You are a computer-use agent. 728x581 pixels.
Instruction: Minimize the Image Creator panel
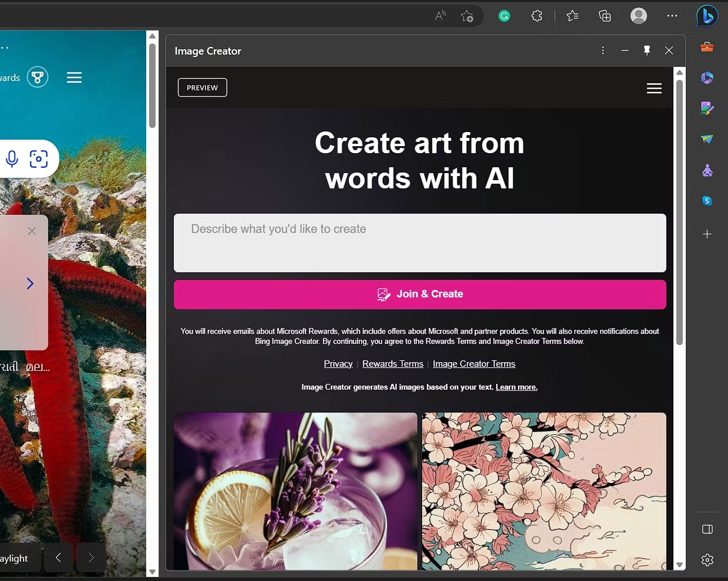click(x=625, y=50)
